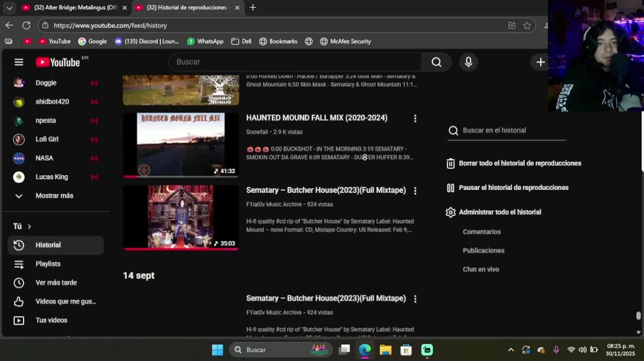Open options for first Butcher House video

point(415,191)
